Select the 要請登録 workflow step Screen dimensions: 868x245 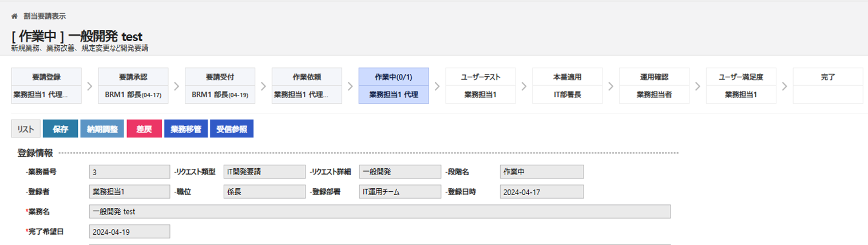coord(46,85)
